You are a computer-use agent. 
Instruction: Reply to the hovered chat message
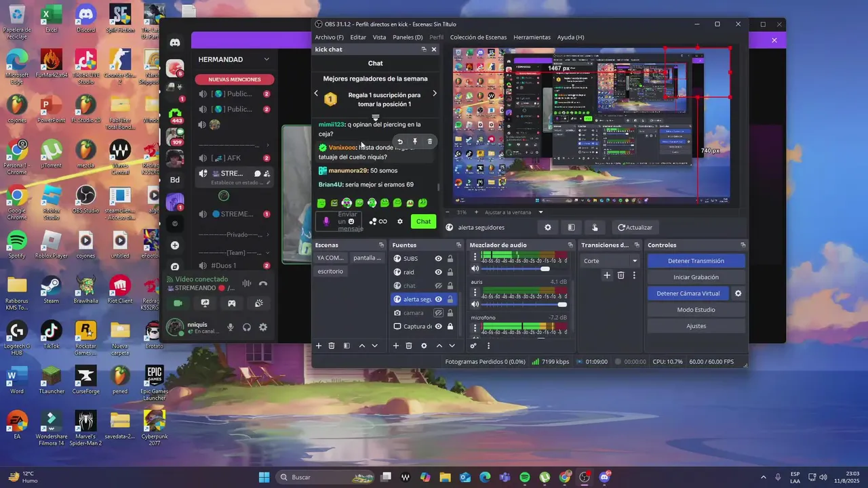[400, 142]
